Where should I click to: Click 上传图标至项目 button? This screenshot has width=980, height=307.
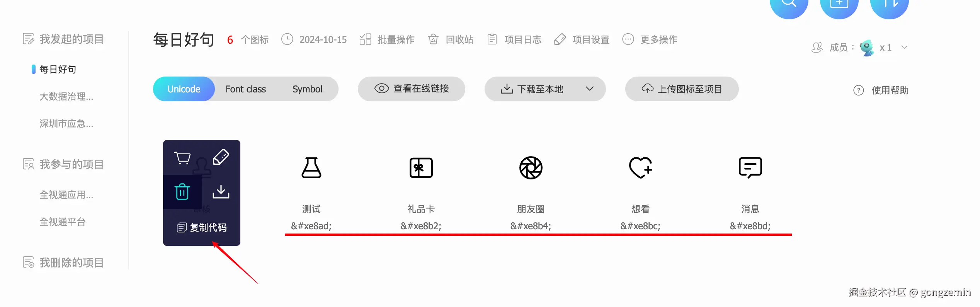click(682, 89)
